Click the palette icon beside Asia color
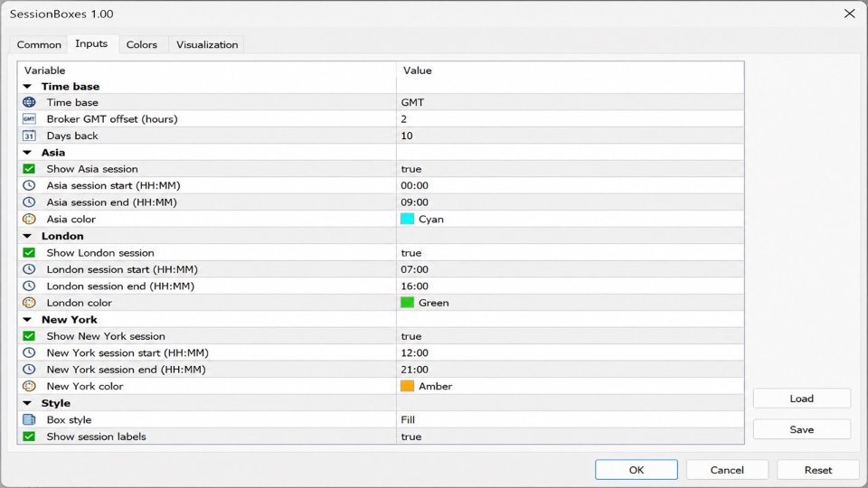The image size is (868, 488). coord(29,219)
